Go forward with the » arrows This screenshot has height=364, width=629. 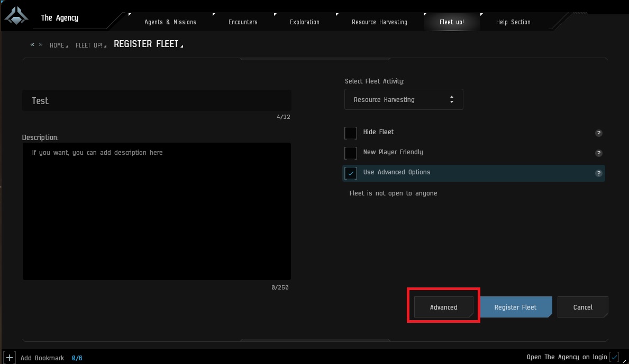pos(41,45)
